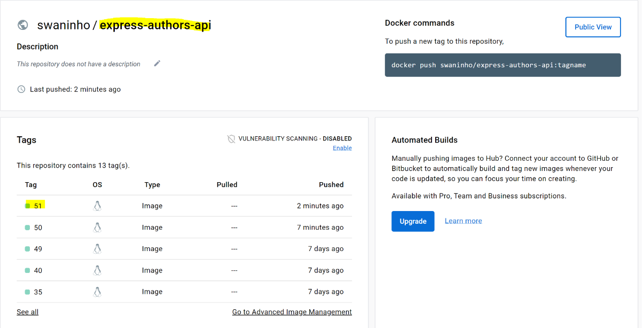Viewport: 644px width, 328px height.
Task: Switch to Public View
Action: click(593, 27)
